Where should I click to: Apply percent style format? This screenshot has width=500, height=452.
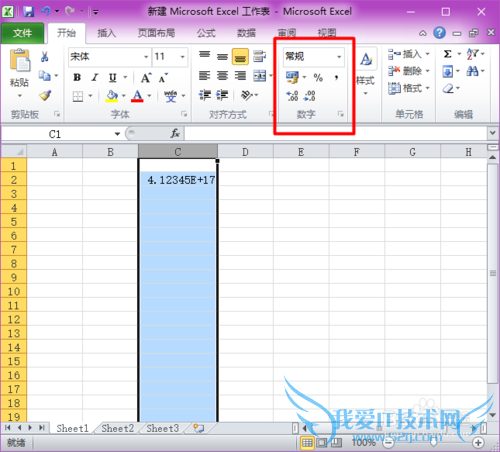click(318, 78)
